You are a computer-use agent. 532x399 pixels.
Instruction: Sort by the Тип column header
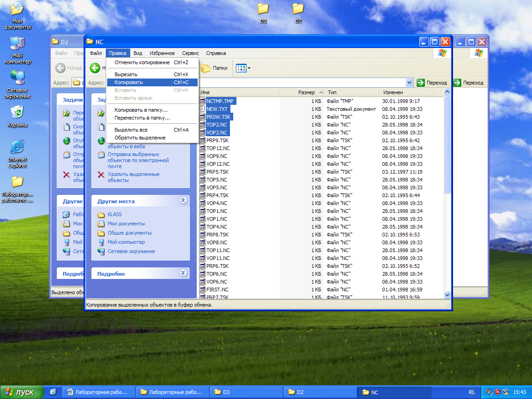[x=351, y=92]
